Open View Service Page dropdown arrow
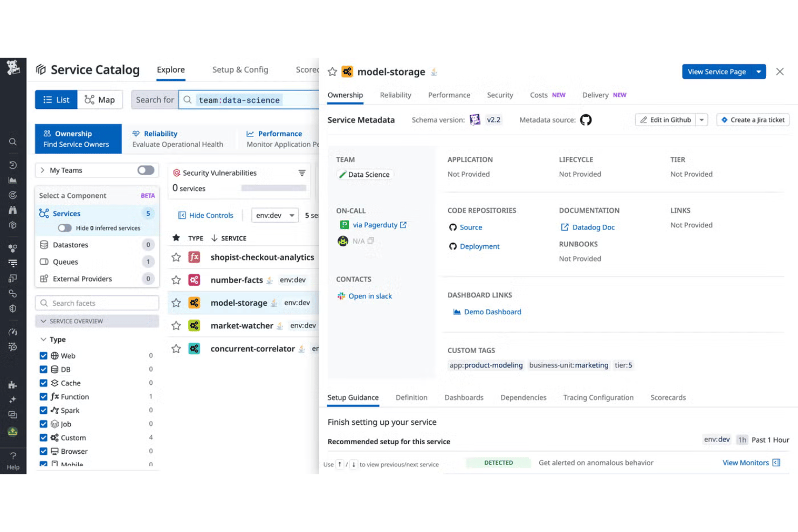This screenshot has width=798, height=532. point(759,72)
